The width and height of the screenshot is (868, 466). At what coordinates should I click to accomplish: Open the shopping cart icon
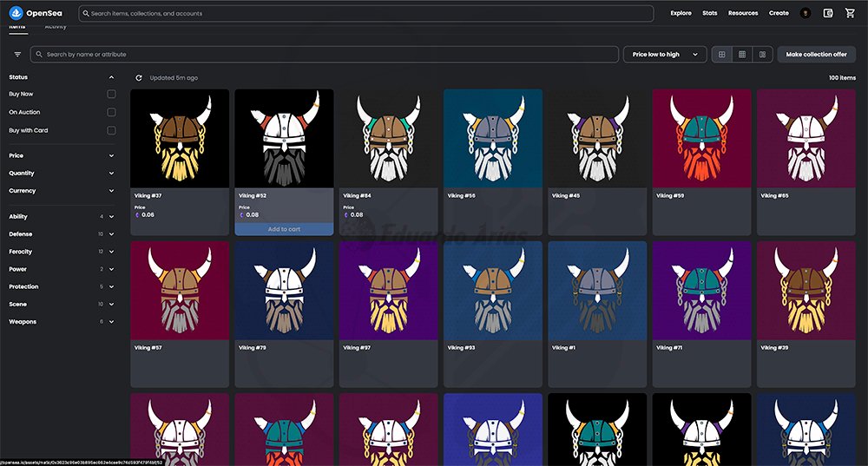850,13
